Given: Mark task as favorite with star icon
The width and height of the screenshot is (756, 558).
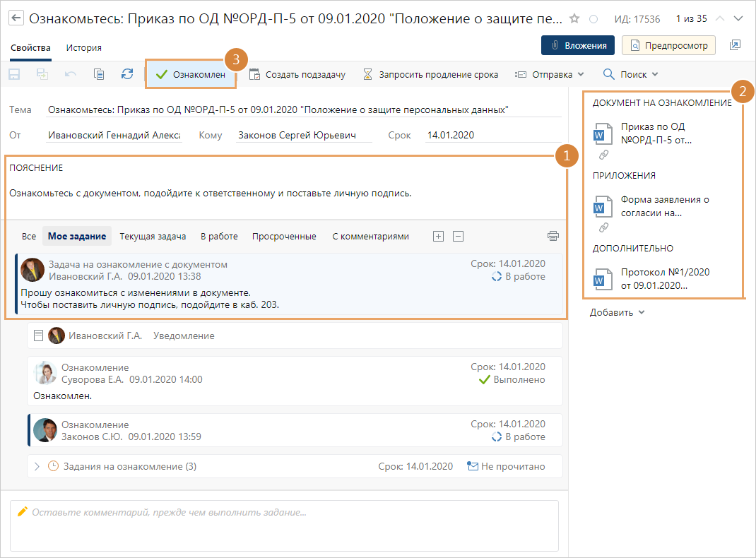Looking at the screenshot, I should coord(575,18).
